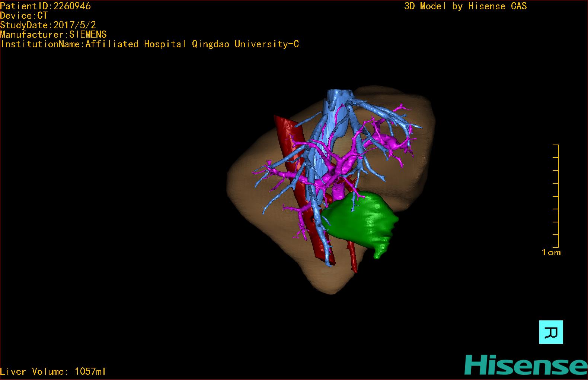Click the vertical scale ruler
Screen dimensions: 588x380
coord(556,196)
